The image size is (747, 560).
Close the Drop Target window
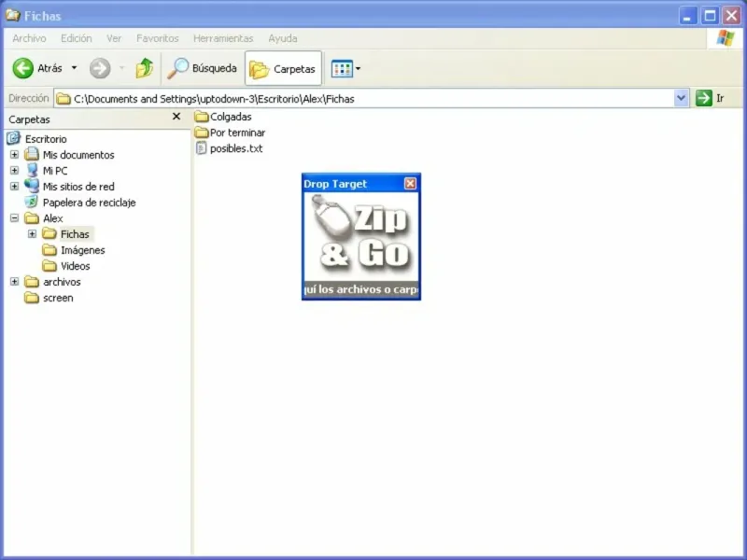[x=410, y=183]
